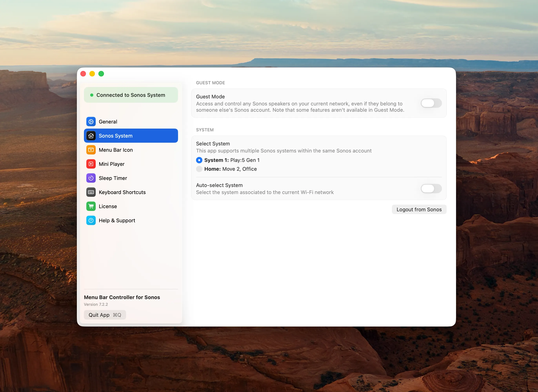
Task: Click 'Move 2, Office' system label
Action: click(x=239, y=169)
